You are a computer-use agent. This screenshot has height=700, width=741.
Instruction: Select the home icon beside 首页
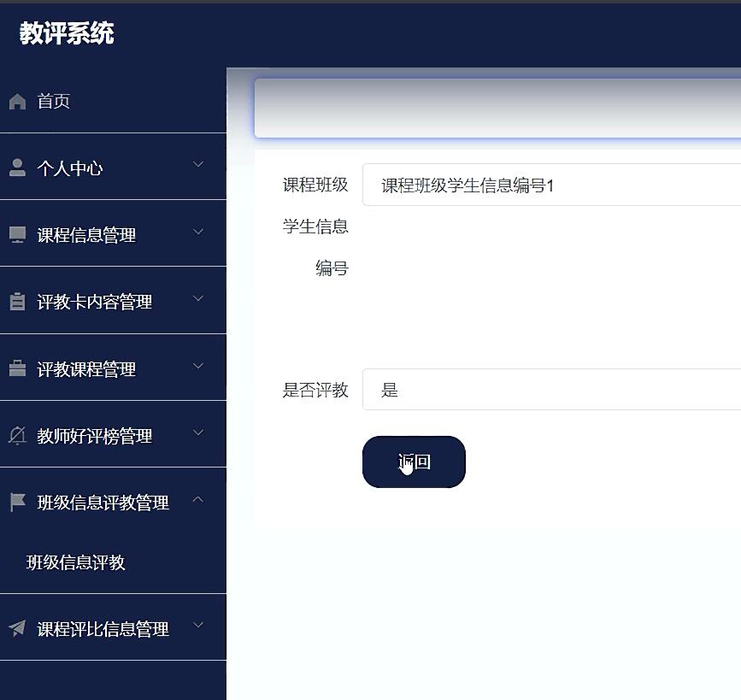17,101
